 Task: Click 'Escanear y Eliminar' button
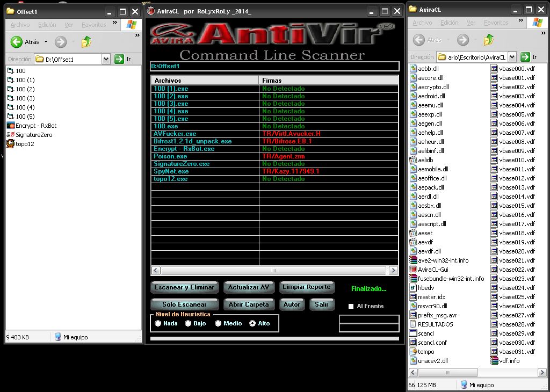click(x=185, y=287)
